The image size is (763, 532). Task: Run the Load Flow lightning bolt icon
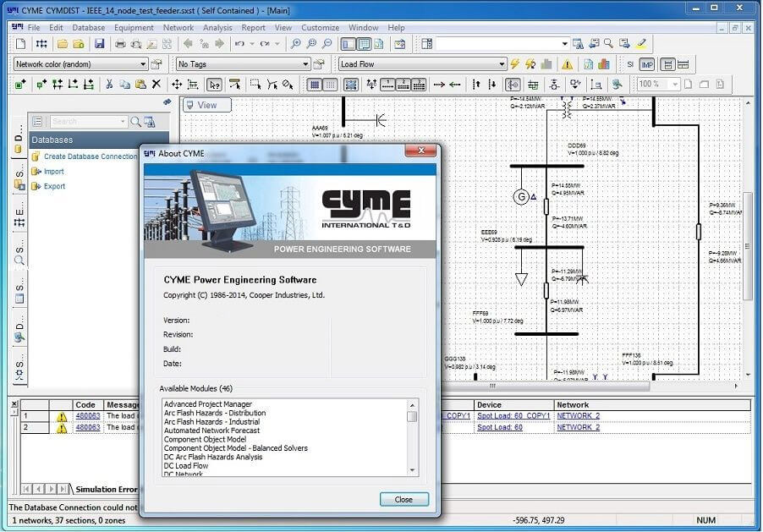pyautogui.click(x=514, y=63)
